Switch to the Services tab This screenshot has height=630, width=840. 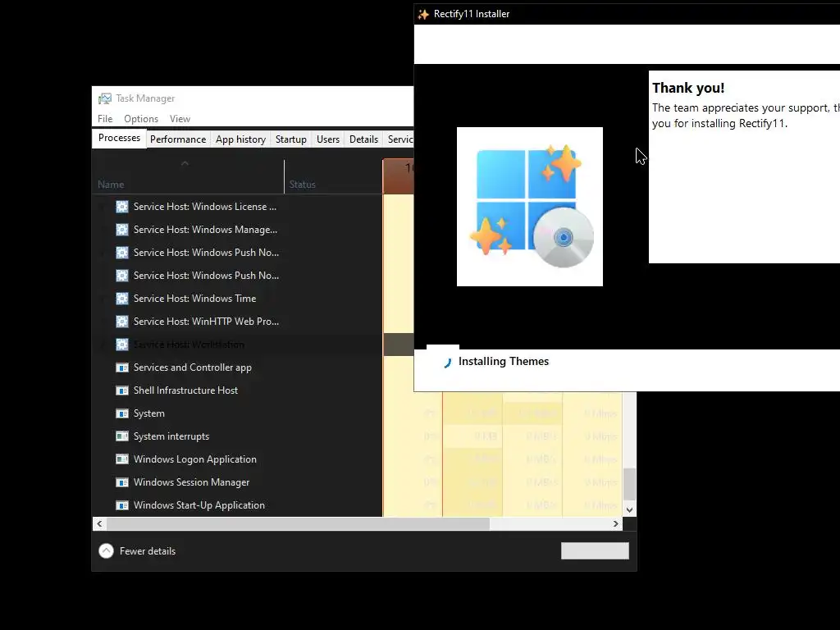pyautogui.click(x=399, y=139)
